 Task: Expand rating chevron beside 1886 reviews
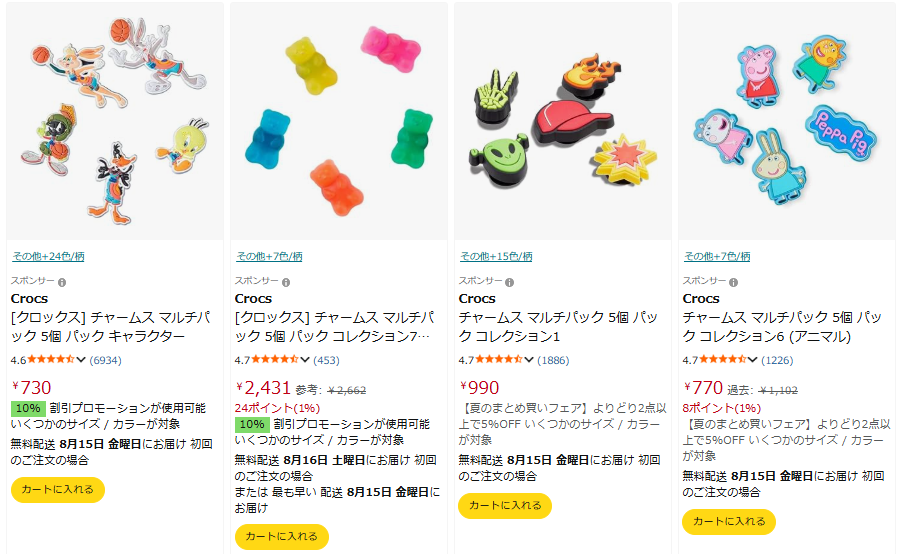529,360
